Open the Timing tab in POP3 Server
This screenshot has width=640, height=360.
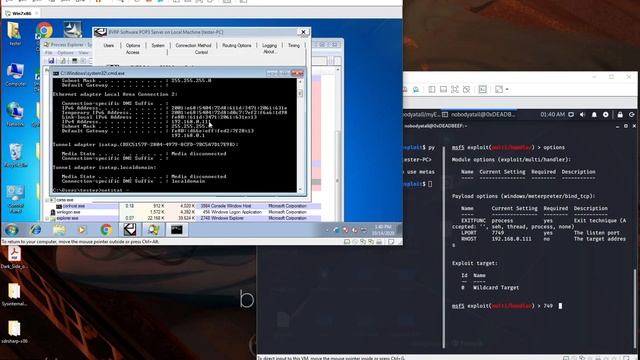294,46
